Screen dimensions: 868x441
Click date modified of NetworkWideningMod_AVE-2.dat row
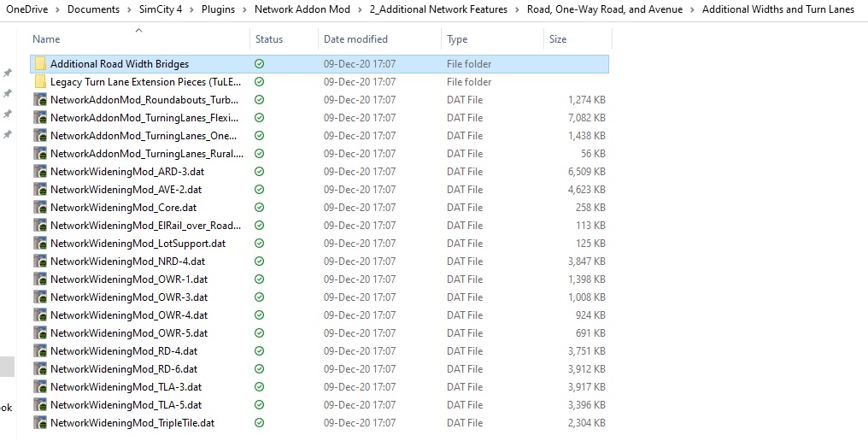[360, 190]
